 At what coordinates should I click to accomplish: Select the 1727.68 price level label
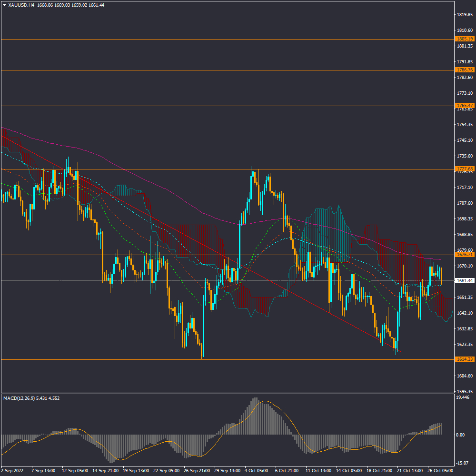click(x=464, y=169)
